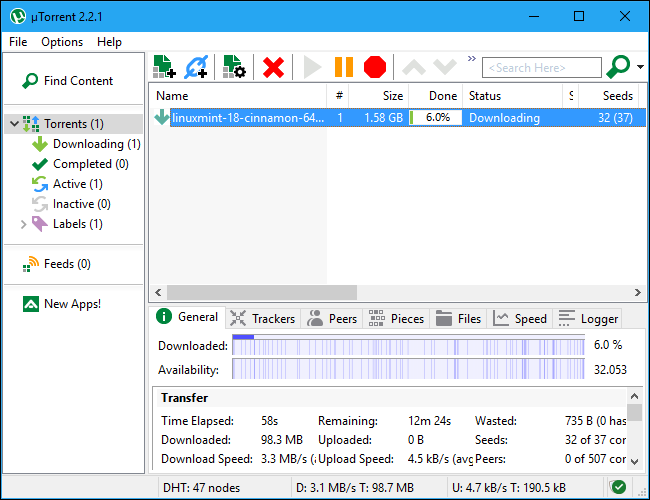Stop the torrent with the red icon
The image size is (650, 500).
click(375, 67)
